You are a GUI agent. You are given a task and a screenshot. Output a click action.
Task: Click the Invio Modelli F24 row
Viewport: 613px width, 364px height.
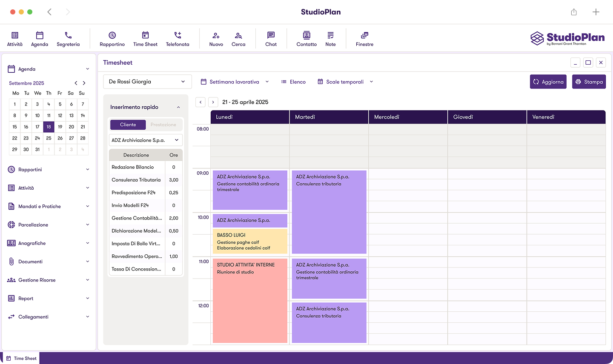(146, 205)
